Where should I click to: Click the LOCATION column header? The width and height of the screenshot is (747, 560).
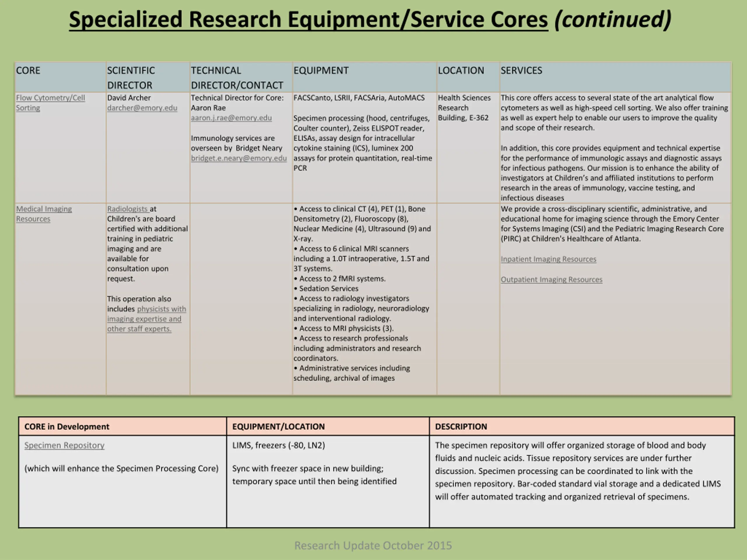pos(468,77)
